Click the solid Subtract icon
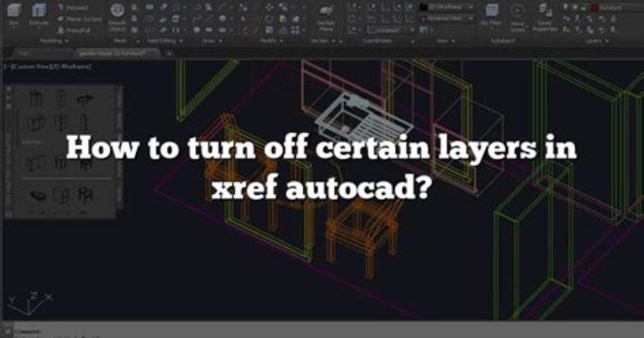Image resolution: width=644 pixels, height=338 pixels. tap(150, 18)
